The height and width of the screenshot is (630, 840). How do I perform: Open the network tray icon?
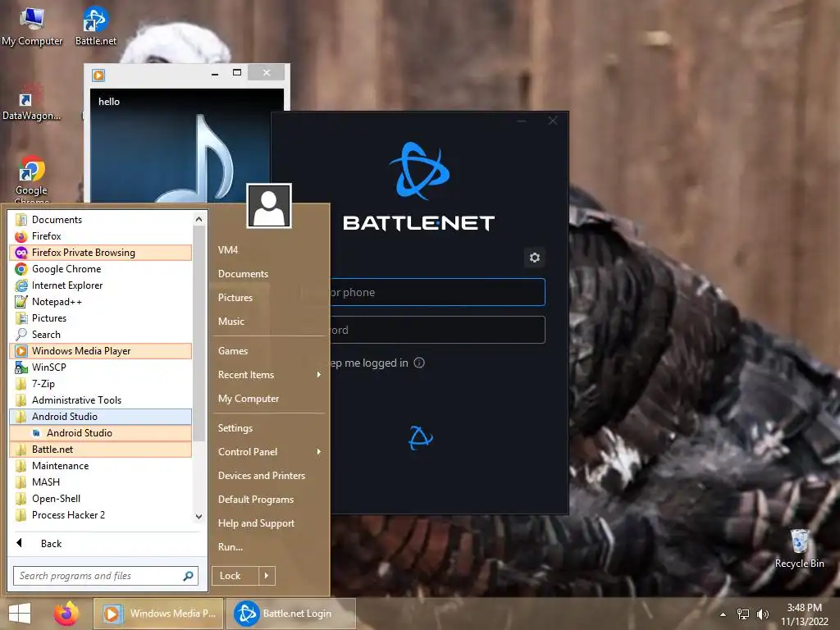(x=743, y=614)
